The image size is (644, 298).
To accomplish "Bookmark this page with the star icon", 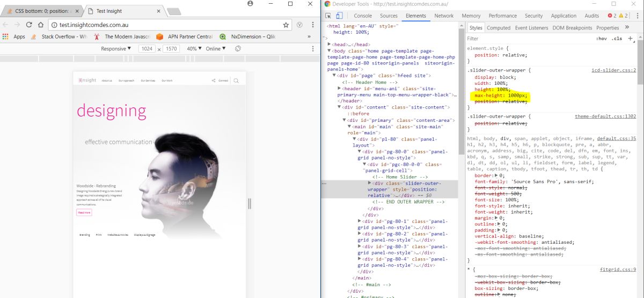I will pos(286,25).
